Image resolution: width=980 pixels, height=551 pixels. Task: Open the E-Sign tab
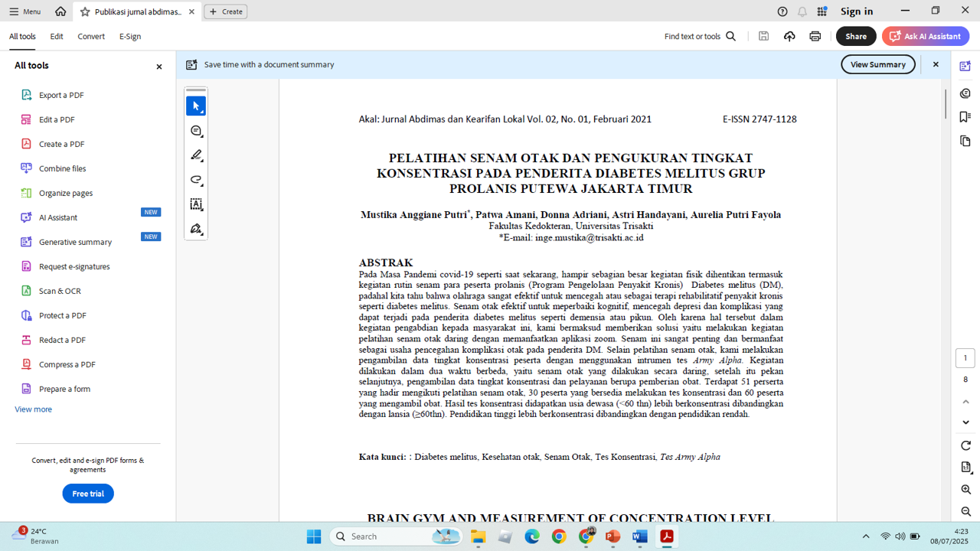coord(130,36)
